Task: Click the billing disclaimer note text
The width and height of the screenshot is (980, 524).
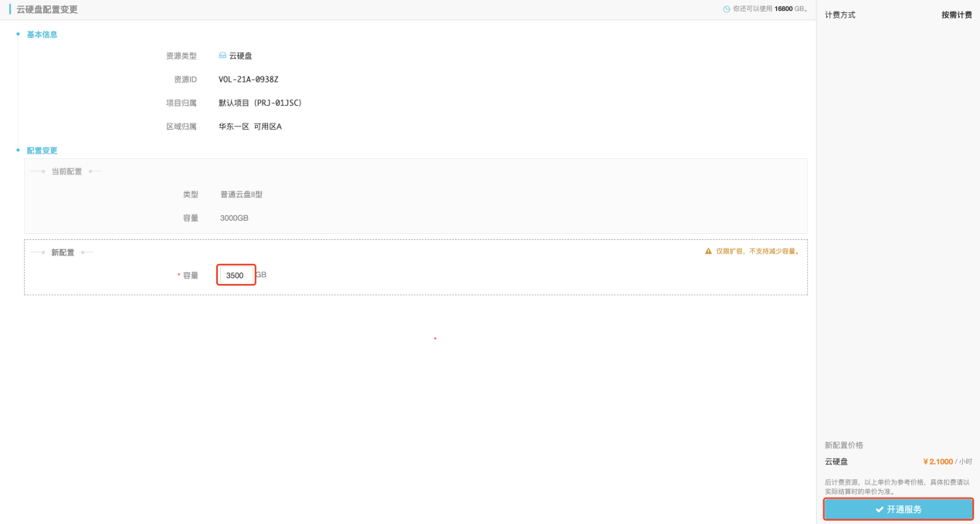Action: pos(897,487)
